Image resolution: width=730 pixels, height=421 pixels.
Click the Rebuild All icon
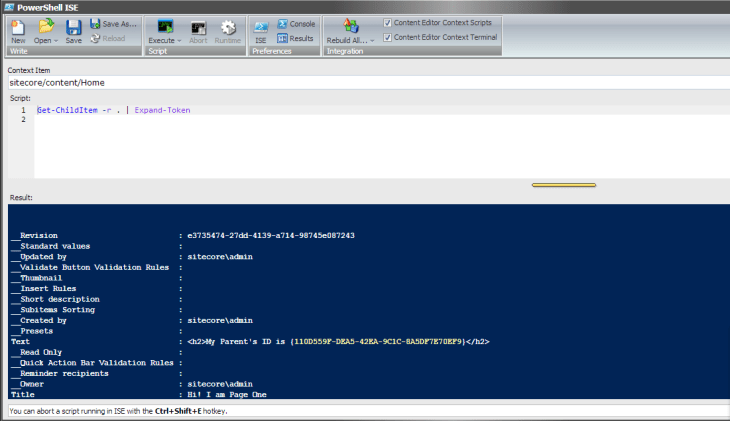(350, 27)
